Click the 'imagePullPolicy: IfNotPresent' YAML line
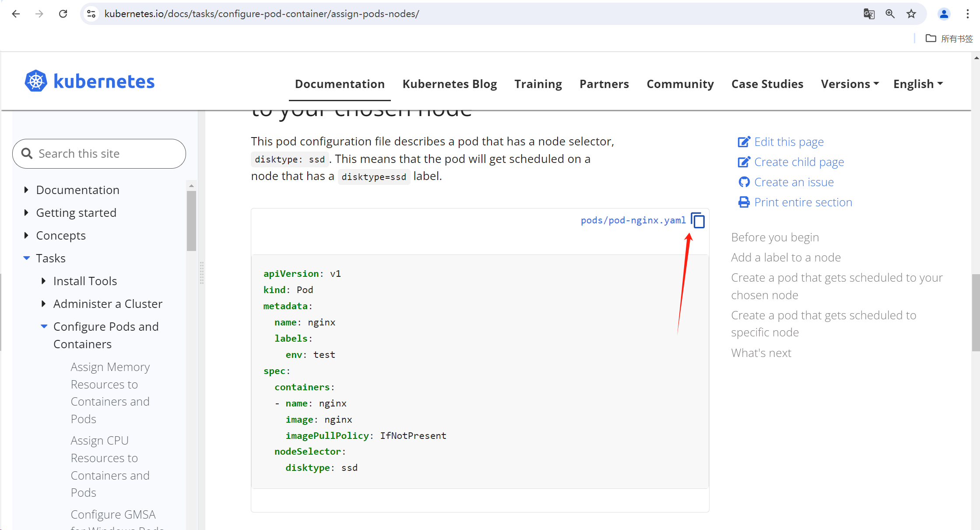 366,435
